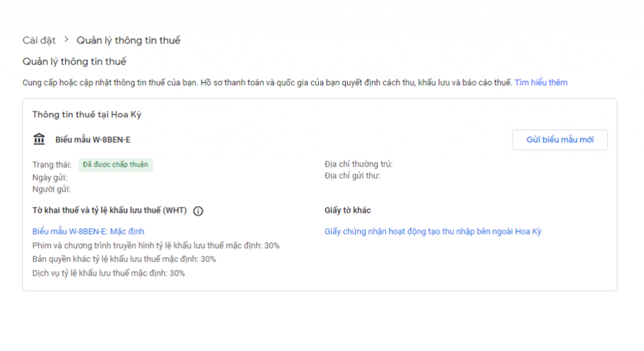This screenshot has width=644, height=351.
Task: Click the Người gửi label
Action: click(52, 189)
